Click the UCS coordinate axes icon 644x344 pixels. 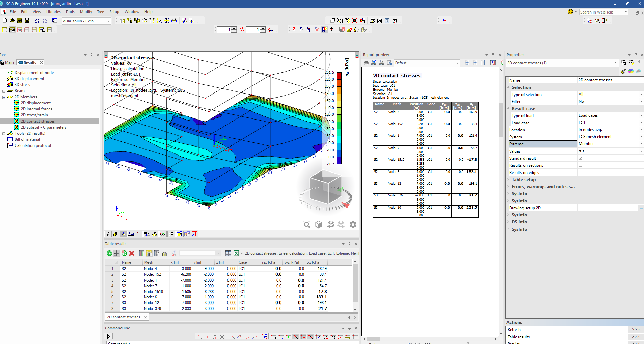[444, 21]
